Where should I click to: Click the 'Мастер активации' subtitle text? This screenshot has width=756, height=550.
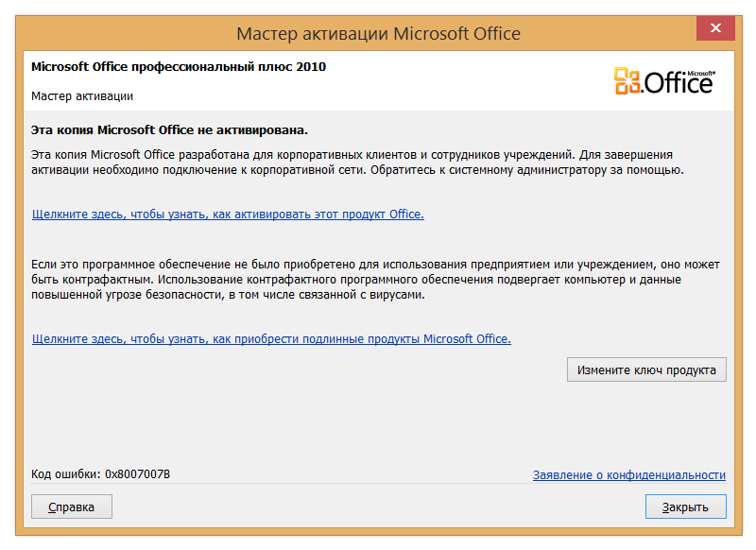pyautogui.click(x=82, y=96)
